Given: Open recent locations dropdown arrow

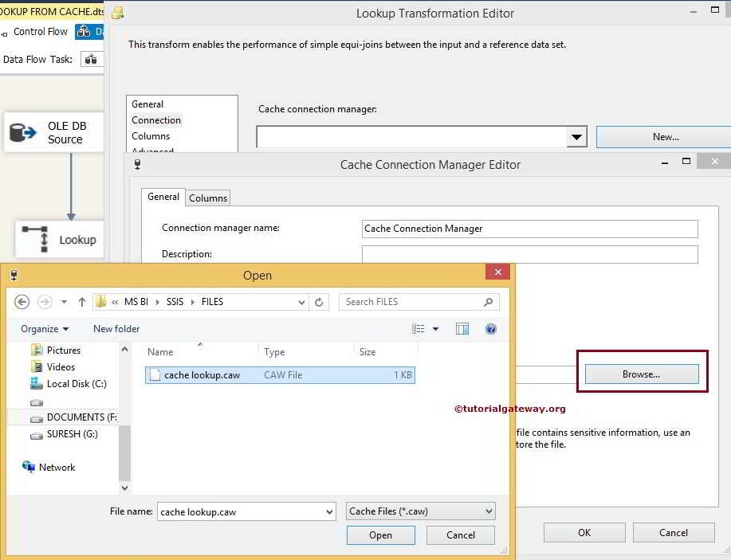Looking at the screenshot, I should [64, 302].
